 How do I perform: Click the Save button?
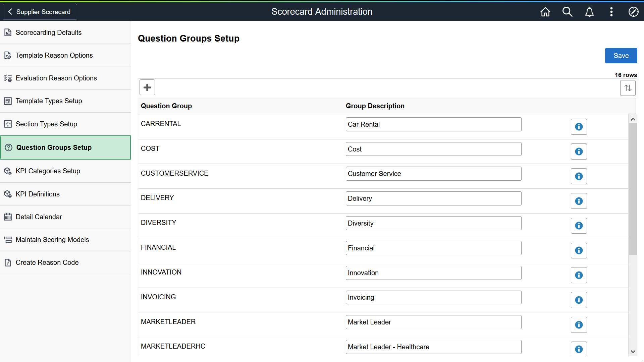pyautogui.click(x=621, y=55)
